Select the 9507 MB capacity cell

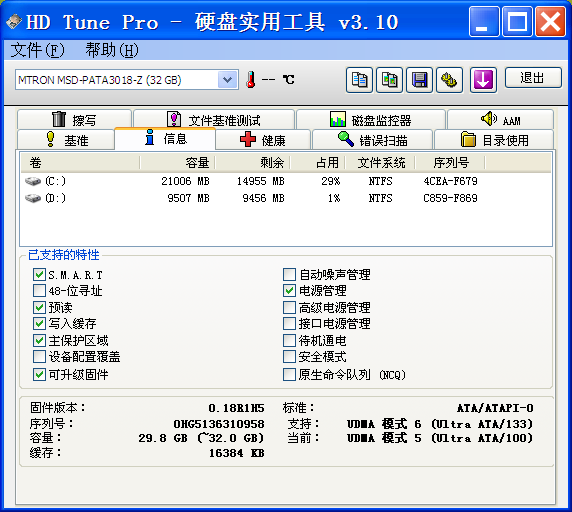coord(188,198)
